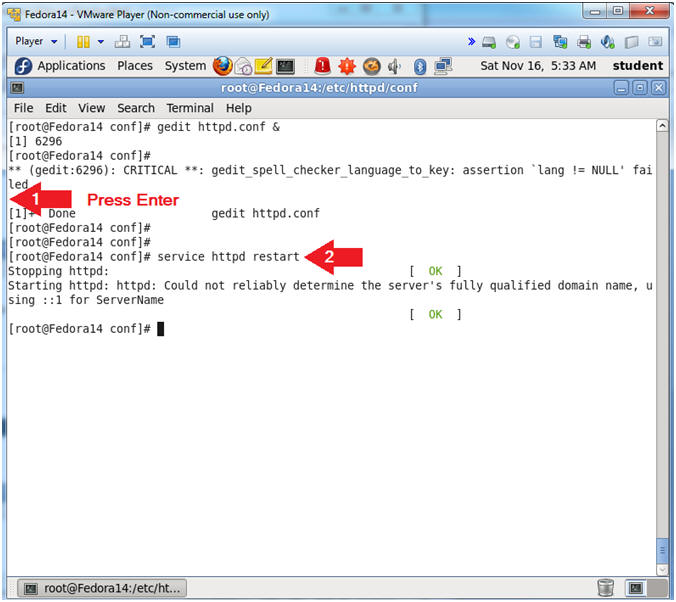Image resolution: width=676 pixels, height=602 pixels.
Task: Open the terminal View menu
Action: coord(91,108)
